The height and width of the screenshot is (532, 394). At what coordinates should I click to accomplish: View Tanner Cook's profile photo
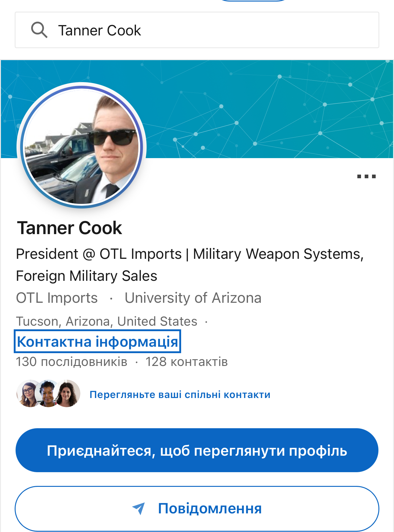(x=82, y=147)
